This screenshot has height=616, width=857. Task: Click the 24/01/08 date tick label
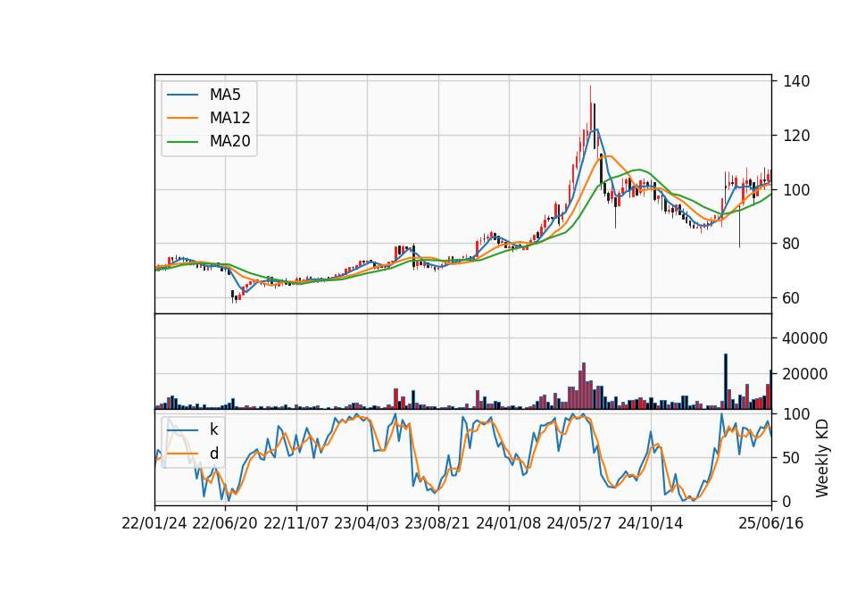tap(509, 524)
